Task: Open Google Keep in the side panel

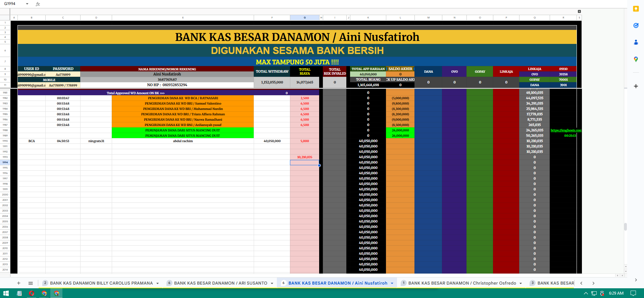Action: click(x=636, y=9)
